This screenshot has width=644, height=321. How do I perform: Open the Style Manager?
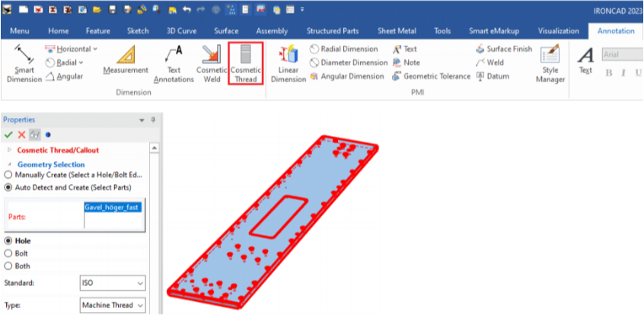pos(550,64)
